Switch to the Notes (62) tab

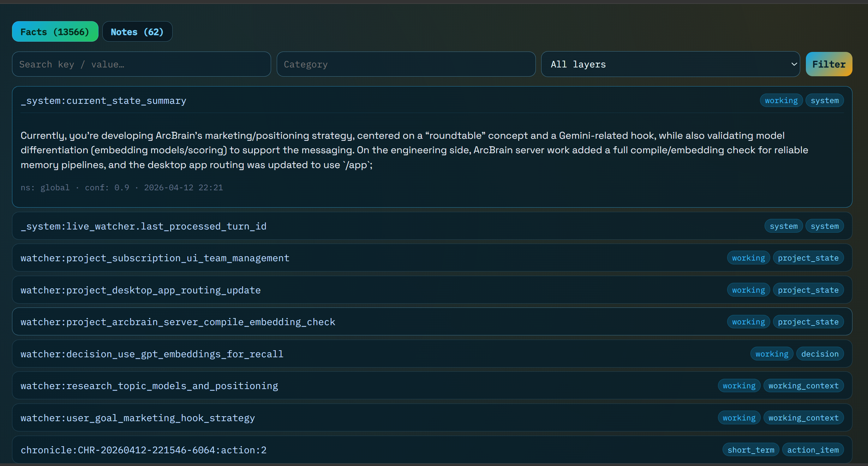coord(137,32)
